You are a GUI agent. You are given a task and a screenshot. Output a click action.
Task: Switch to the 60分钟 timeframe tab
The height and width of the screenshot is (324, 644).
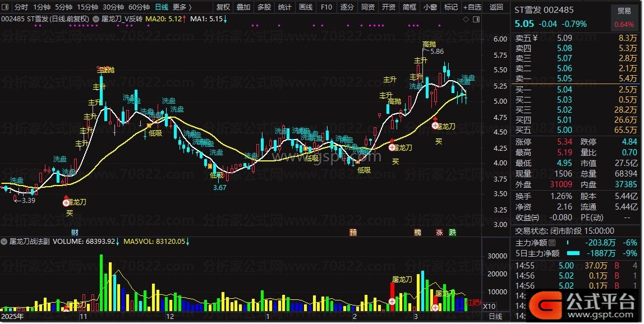(x=139, y=7)
